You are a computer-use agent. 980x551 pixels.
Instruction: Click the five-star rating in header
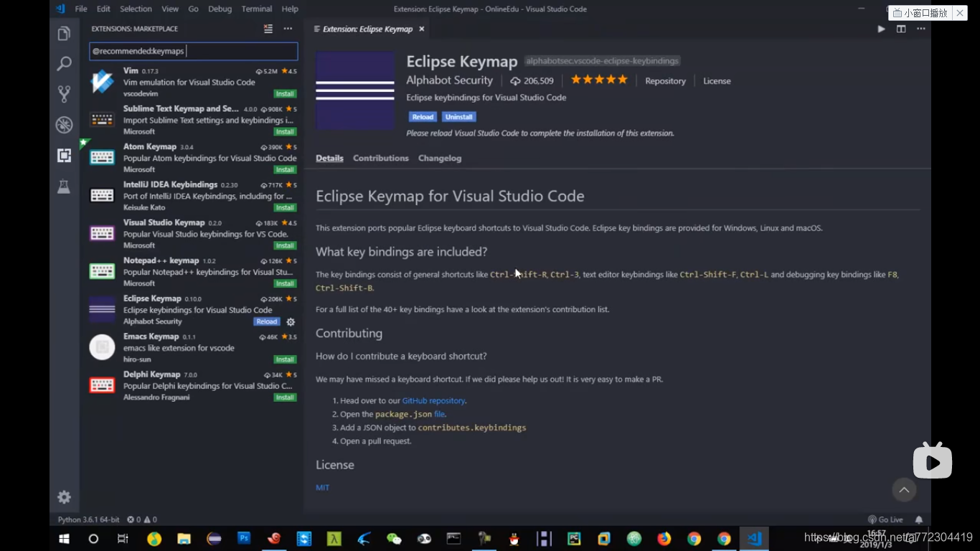[x=599, y=80]
